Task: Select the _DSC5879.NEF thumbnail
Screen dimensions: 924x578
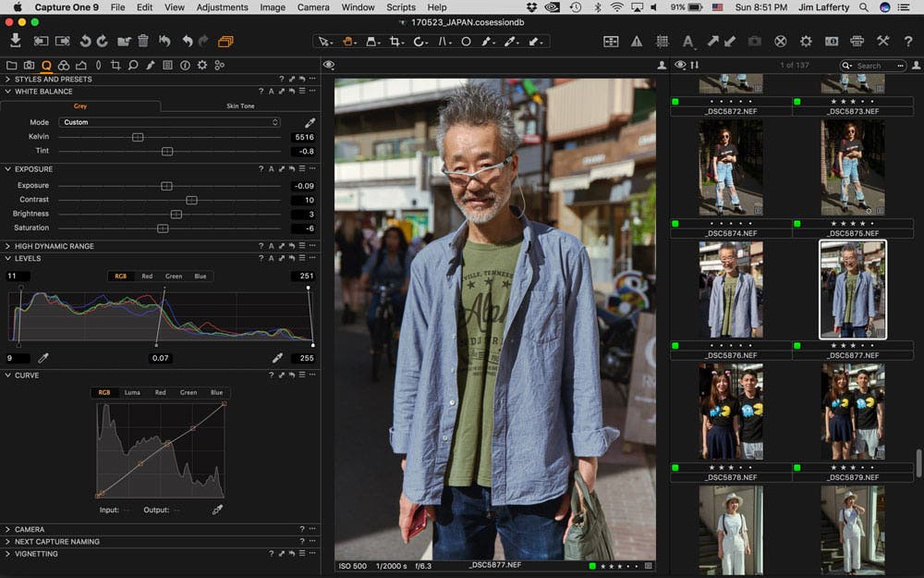Action: click(x=853, y=412)
